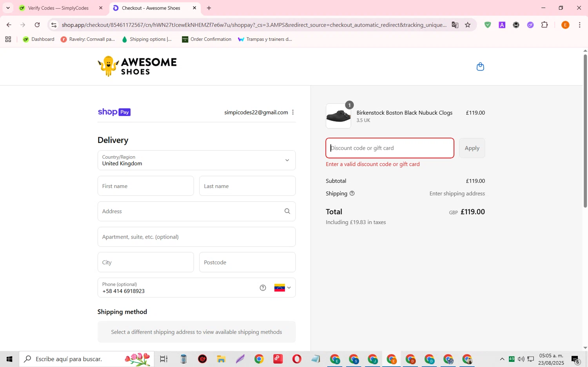Screen dimensions: 588x367
Task: Open the Extensions puzzle icon
Action: (x=544, y=25)
